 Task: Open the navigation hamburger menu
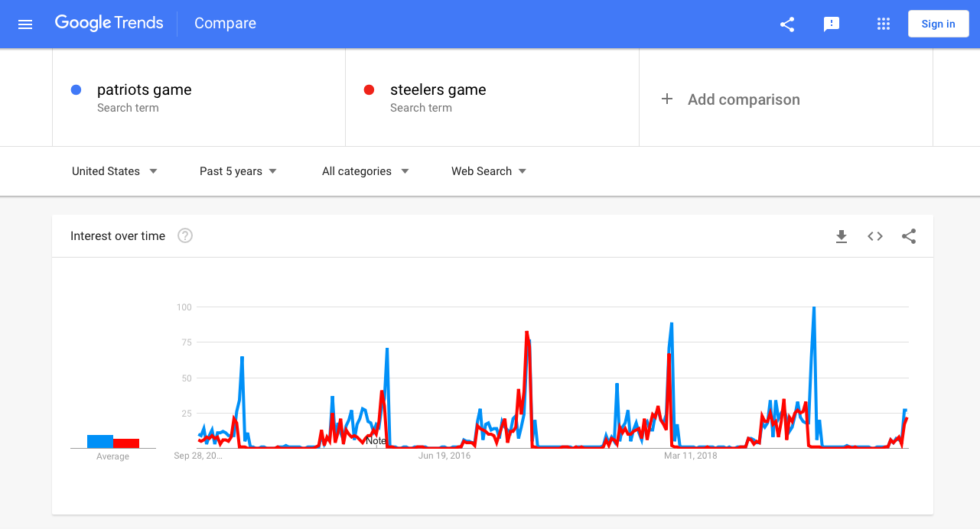(x=25, y=24)
